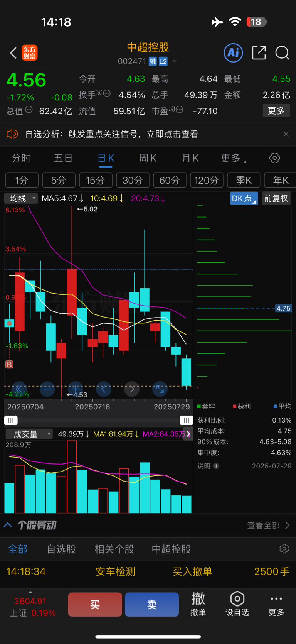
Task: Open the 更多 period dropdown tab
Action: pos(234,158)
